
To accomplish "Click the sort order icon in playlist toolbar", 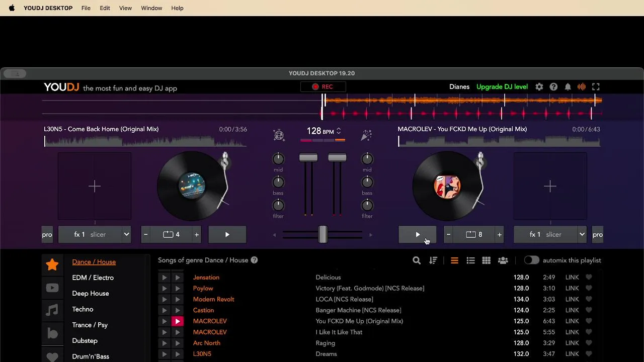I will (x=433, y=260).
